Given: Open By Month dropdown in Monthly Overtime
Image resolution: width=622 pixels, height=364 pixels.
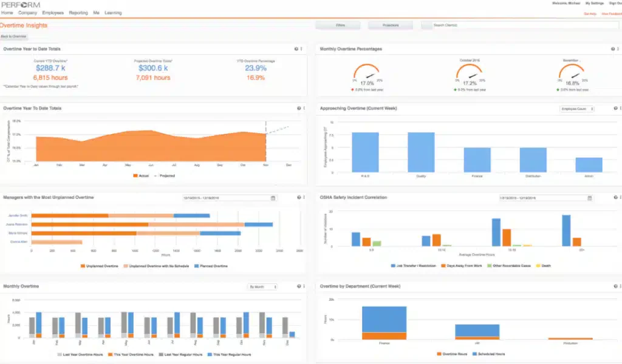Looking at the screenshot, I should click(x=262, y=287).
